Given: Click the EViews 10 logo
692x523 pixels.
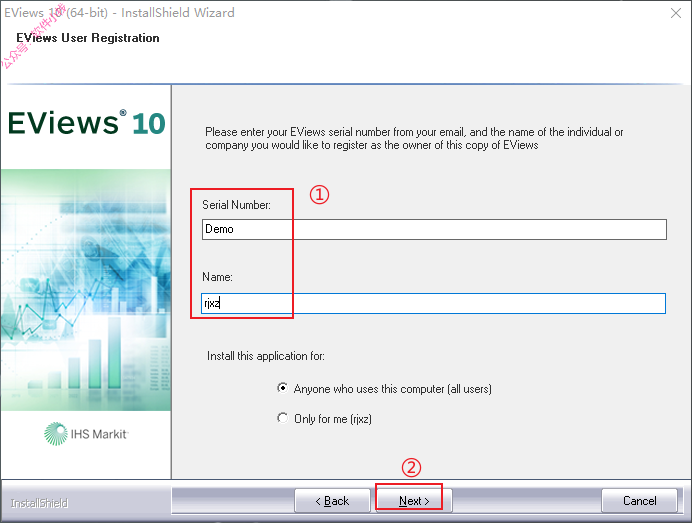Looking at the screenshot, I should tap(86, 123).
